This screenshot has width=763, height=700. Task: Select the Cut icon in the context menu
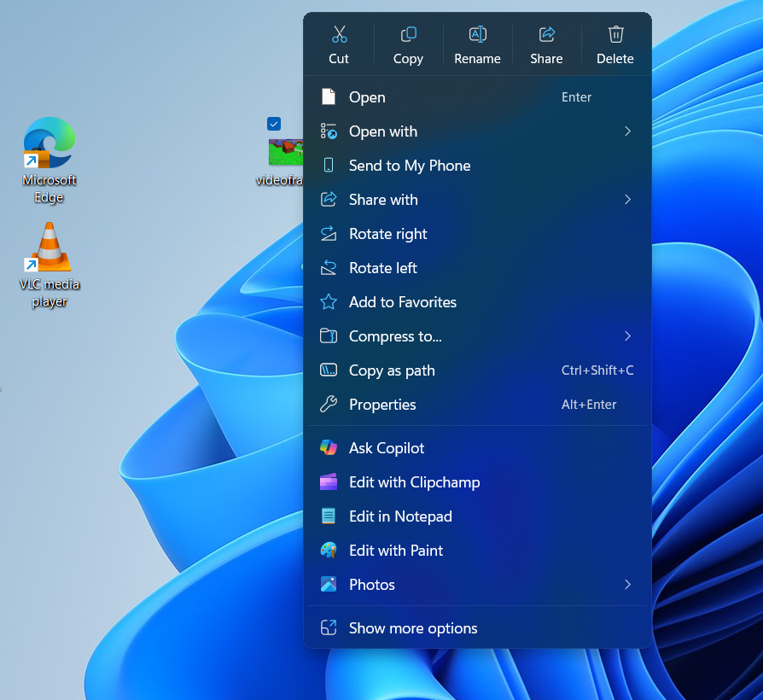tap(339, 34)
